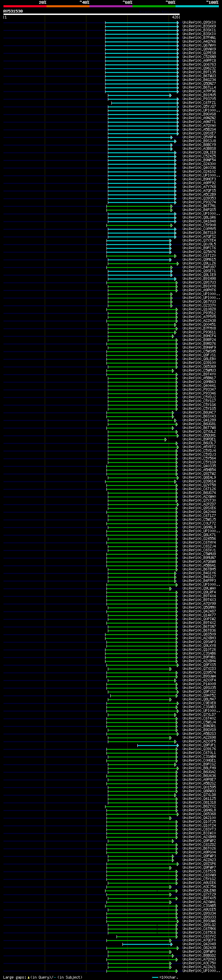Select hit label UniRef100_Q39176
Image resolution: width=222 pixels, height=980 pixels.
coord(199,749)
